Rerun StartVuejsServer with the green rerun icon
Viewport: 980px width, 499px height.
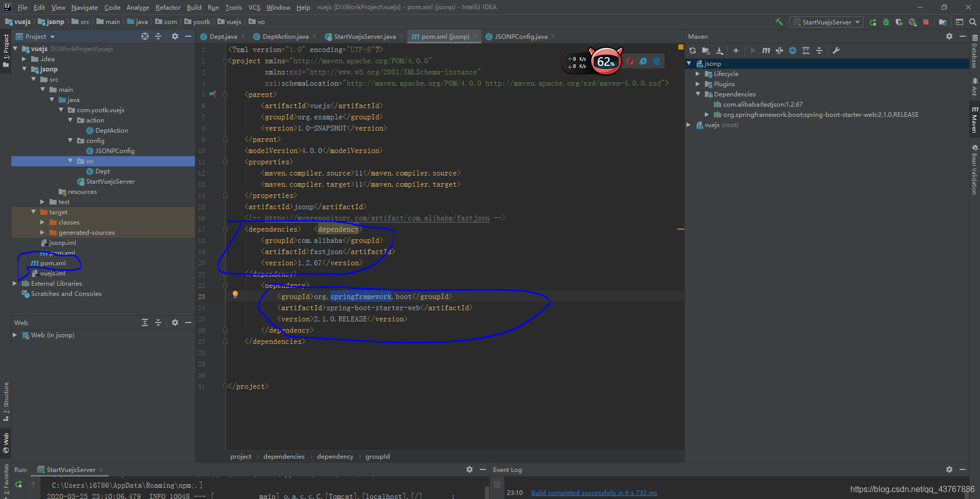pos(873,22)
